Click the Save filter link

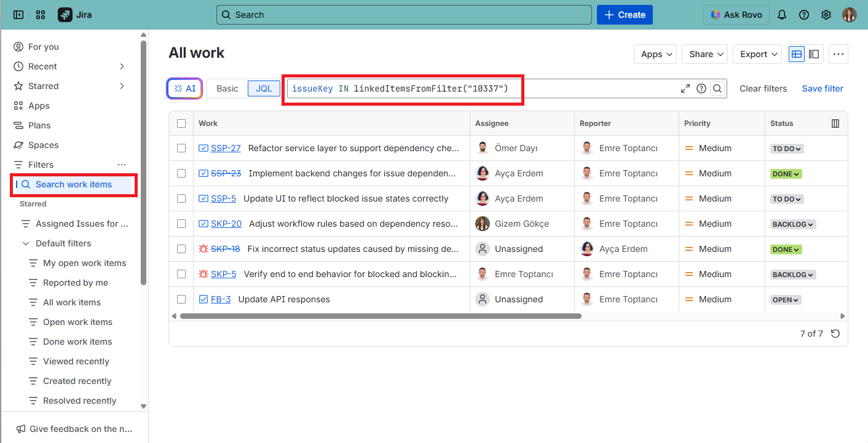[823, 88]
